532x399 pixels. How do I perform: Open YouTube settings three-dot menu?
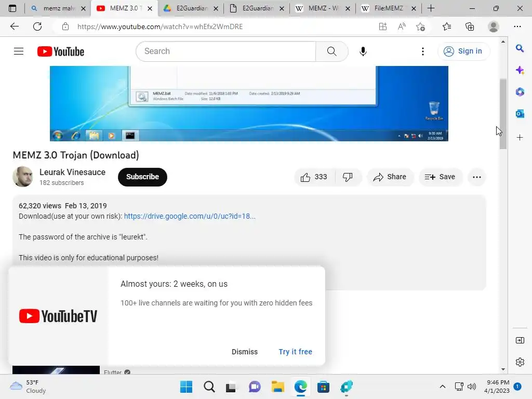point(422,51)
